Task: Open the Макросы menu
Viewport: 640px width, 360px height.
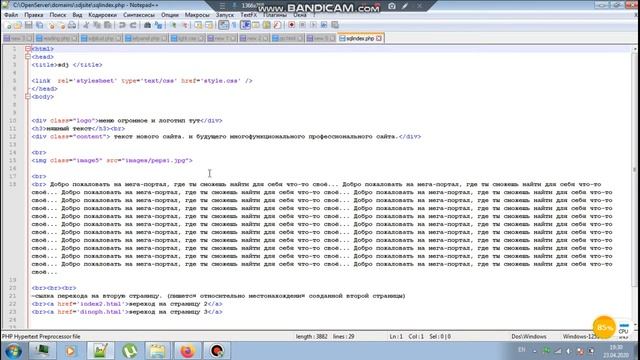Action: click(197, 15)
